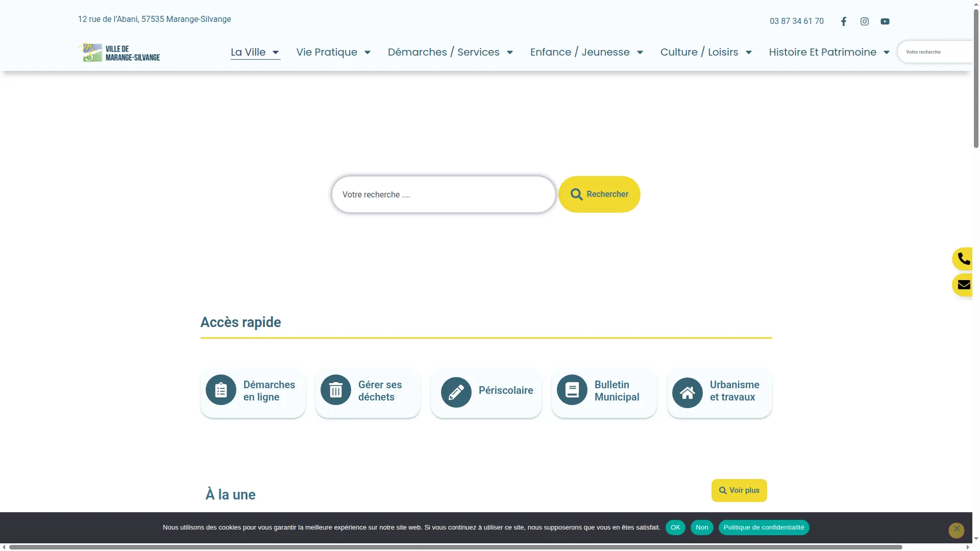The width and height of the screenshot is (980, 551).
Task: Expand the La Ville dropdown arrow
Action: 276,53
